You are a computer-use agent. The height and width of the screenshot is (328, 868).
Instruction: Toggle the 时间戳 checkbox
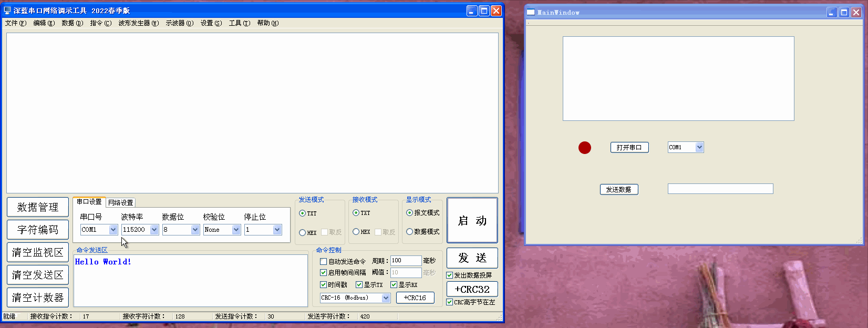[x=324, y=284]
